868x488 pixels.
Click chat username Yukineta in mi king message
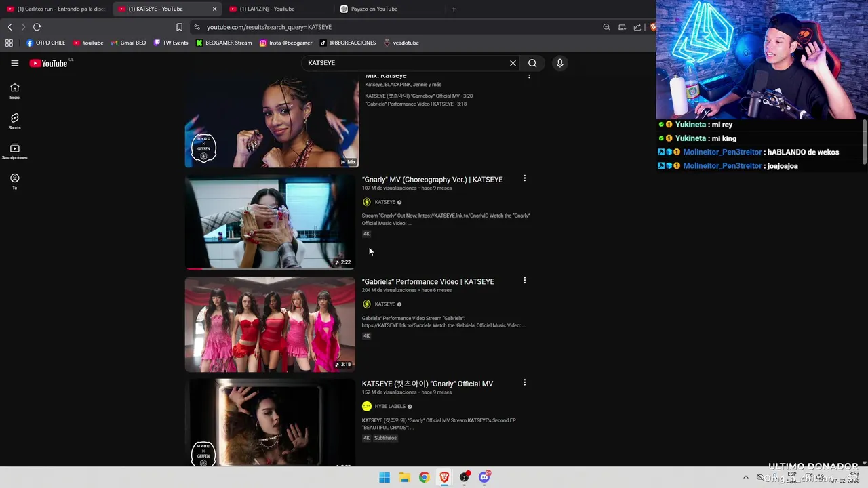point(690,138)
